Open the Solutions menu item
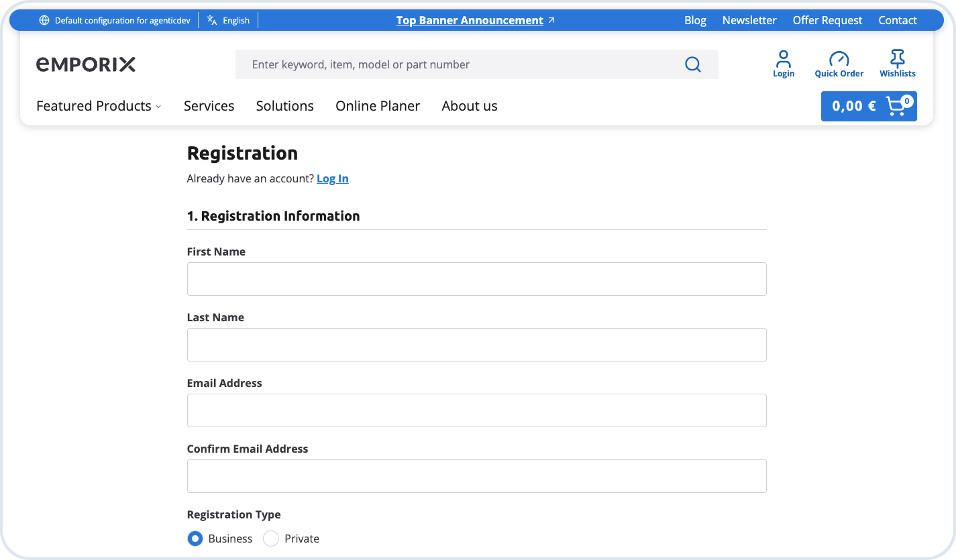 pos(284,106)
